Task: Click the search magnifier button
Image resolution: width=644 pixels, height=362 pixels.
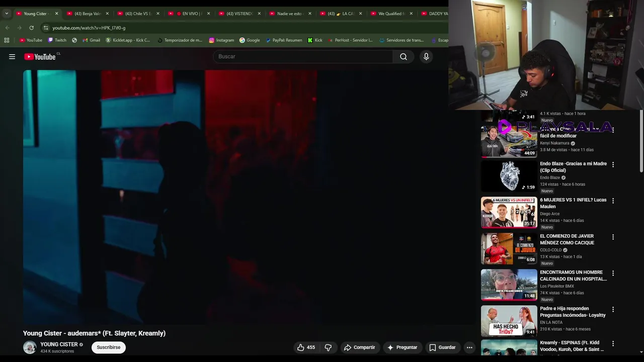Action: pos(404,57)
